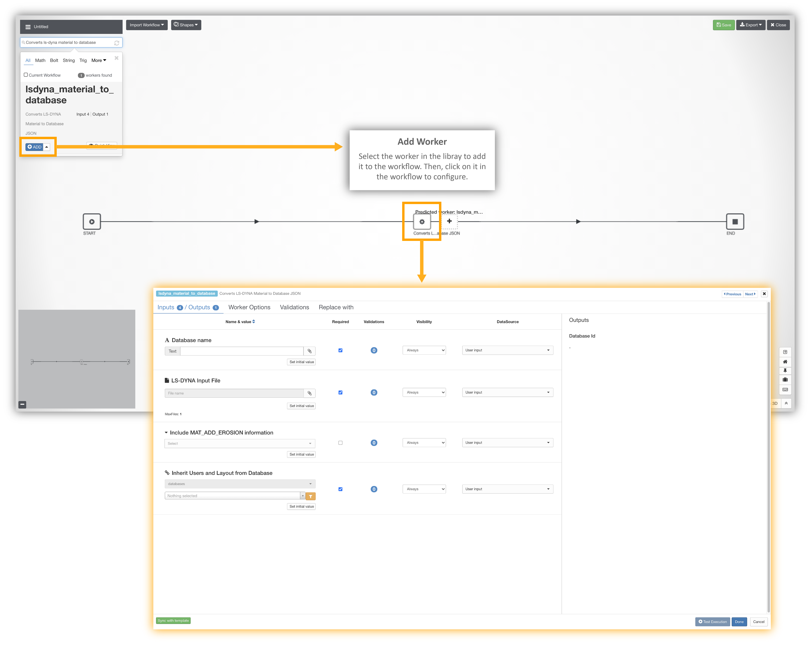812x645 pixels.
Task: Switch to the Validations tab
Action: pyautogui.click(x=295, y=307)
